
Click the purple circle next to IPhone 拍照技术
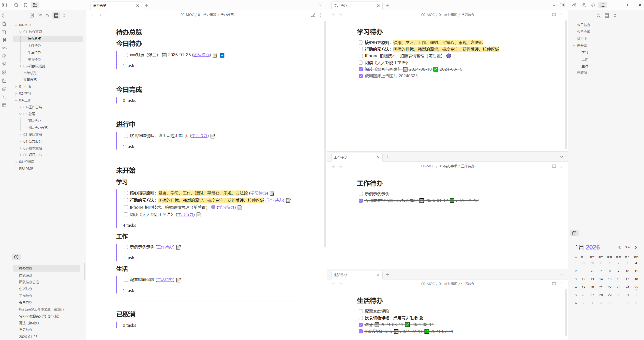(x=449, y=56)
